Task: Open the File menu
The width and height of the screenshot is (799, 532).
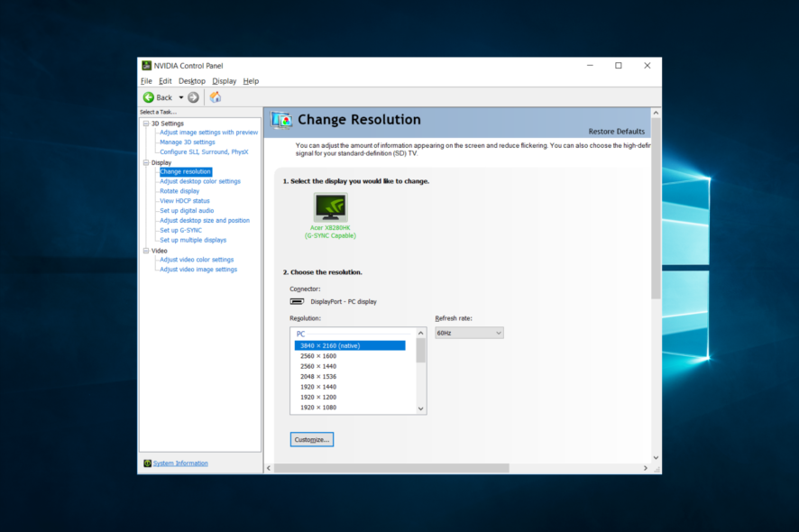Action: tap(146, 81)
